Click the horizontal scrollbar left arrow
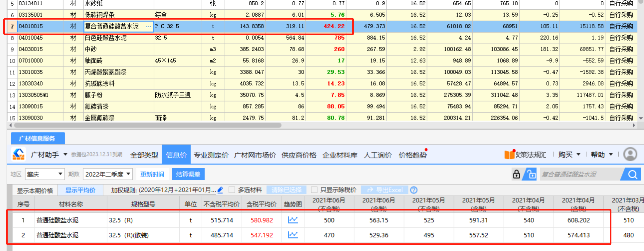The image size is (644, 251). click(10, 125)
